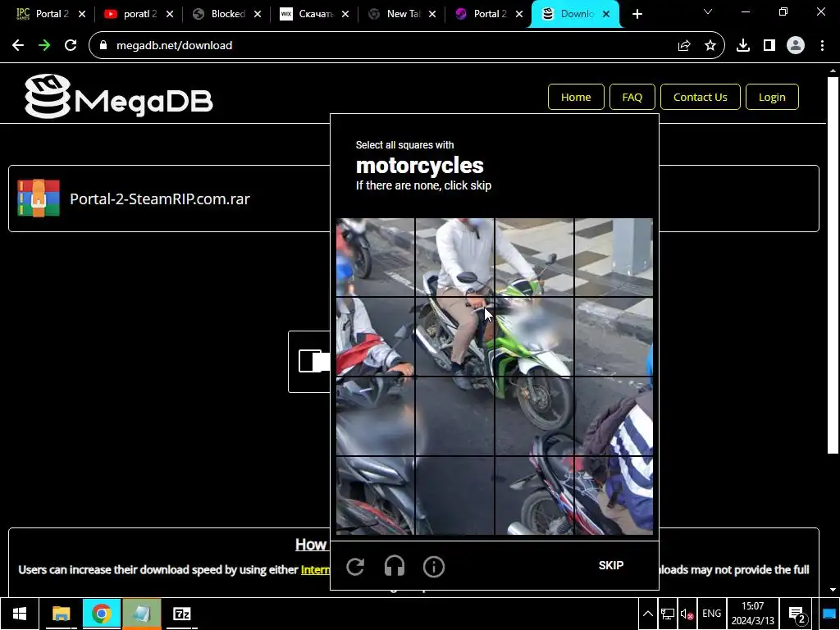Viewport: 840px width, 630px height.
Task: Click the Internet download manager link
Action: pyautogui.click(x=316, y=569)
